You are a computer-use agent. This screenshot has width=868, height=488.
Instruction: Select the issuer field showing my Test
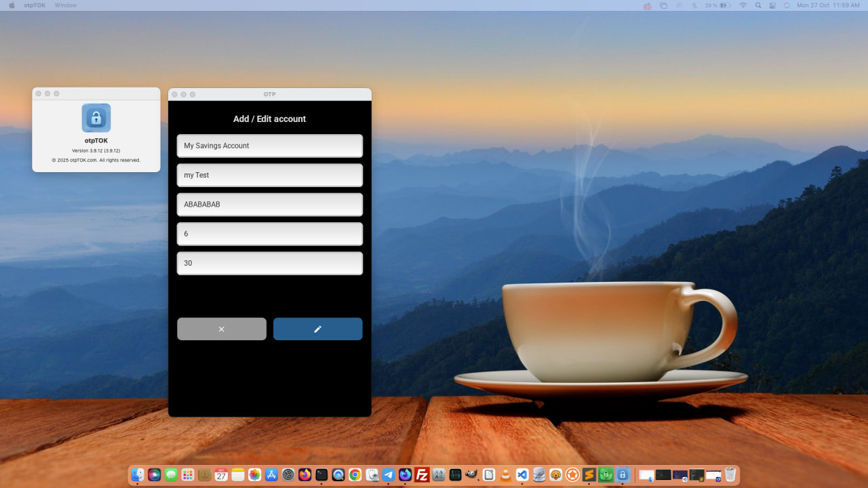pyautogui.click(x=269, y=175)
